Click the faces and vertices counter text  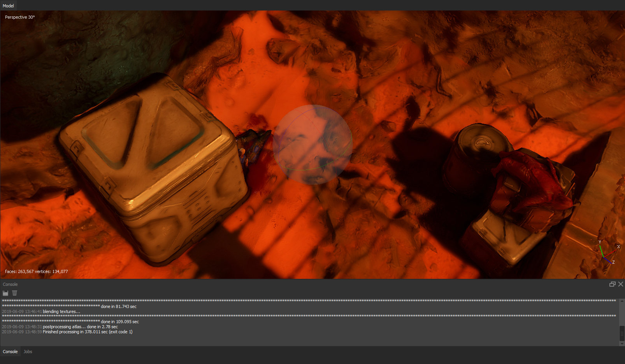[35, 271]
